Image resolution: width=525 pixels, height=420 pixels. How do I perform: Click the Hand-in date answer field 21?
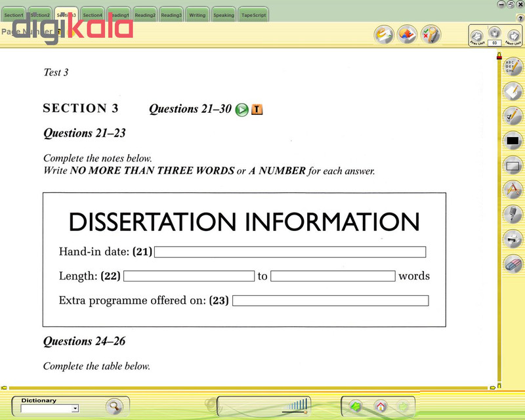pos(290,252)
